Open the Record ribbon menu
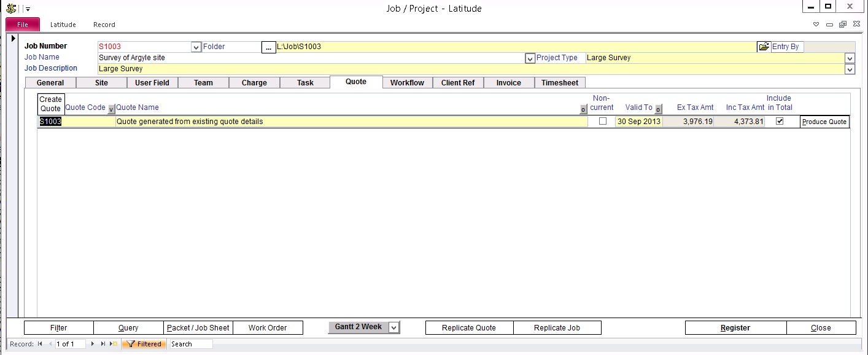This screenshot has height=355, width=868. coord(104,25)
